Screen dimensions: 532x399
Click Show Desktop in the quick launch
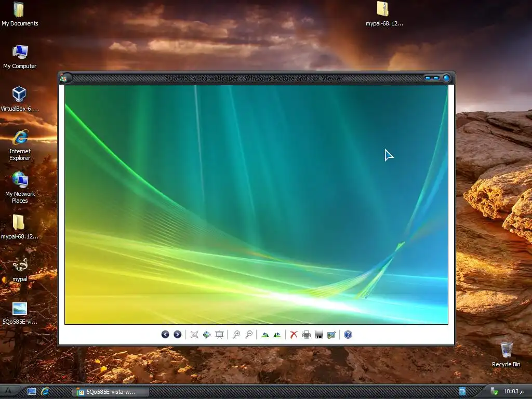(x=32, y=392)
